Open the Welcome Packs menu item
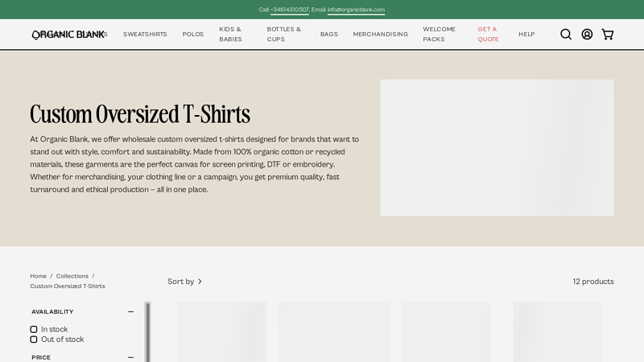 click(439, 34)
